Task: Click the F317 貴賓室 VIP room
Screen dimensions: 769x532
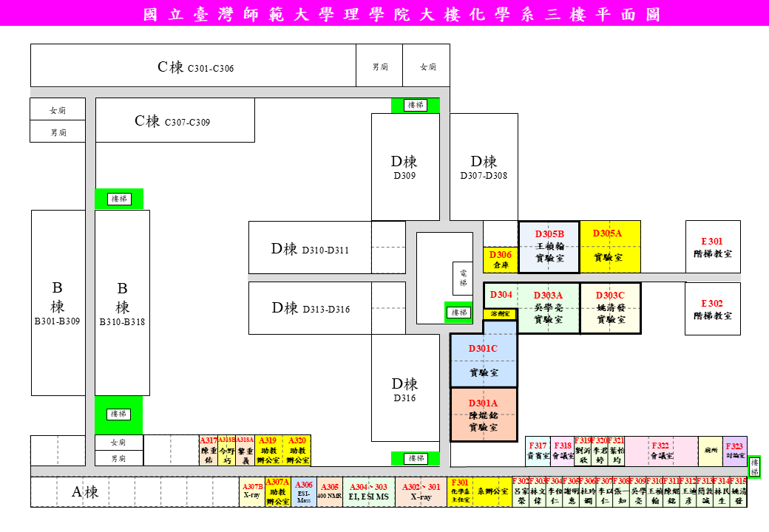Action: point(538,451)
